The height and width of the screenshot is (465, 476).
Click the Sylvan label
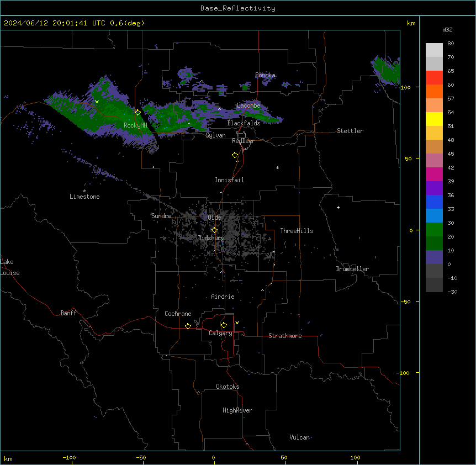click(x=215, y=135)
